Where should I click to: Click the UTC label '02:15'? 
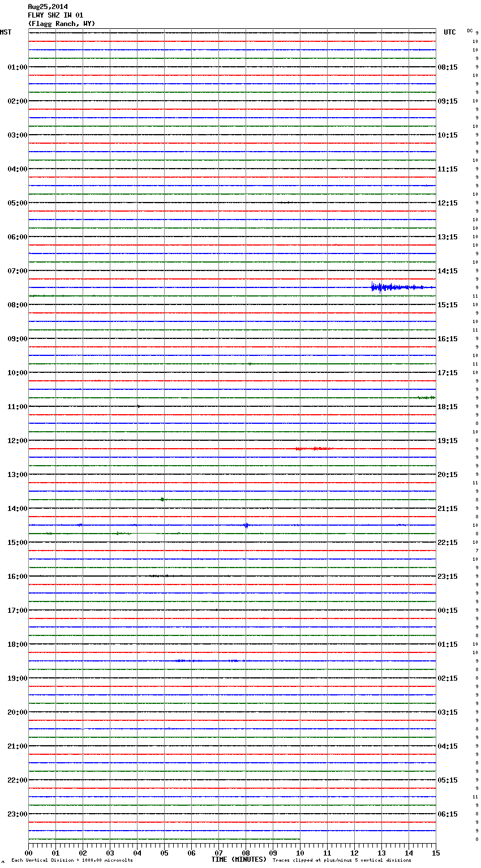click(x=448, y=678)
